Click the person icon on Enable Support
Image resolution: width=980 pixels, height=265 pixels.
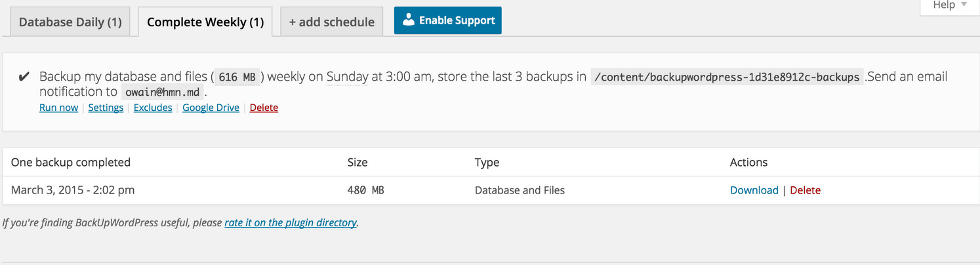[x=409, y=20]
